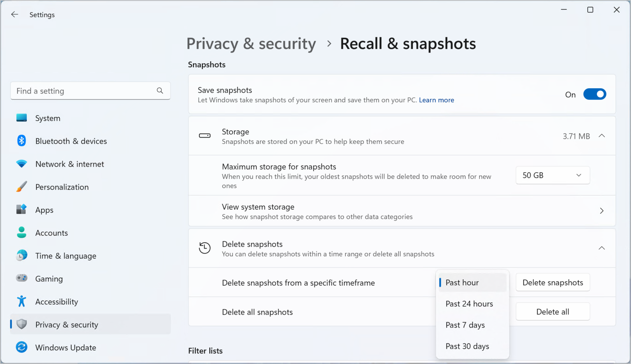Click Delete all snapshots button
This screenshot has height=364, width=631.
(553, 312)
